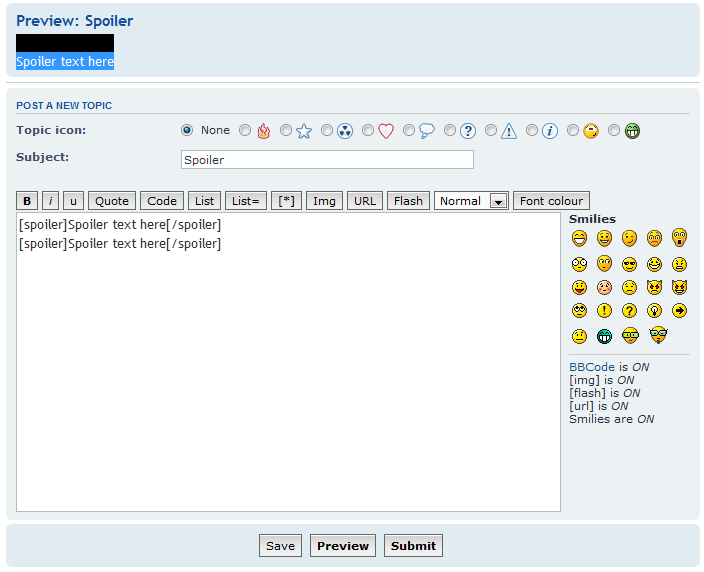This screenshot has width=704, height=572.
Task: Select the thought bubble topic icon radio
Action: click(x=409, y=130)
